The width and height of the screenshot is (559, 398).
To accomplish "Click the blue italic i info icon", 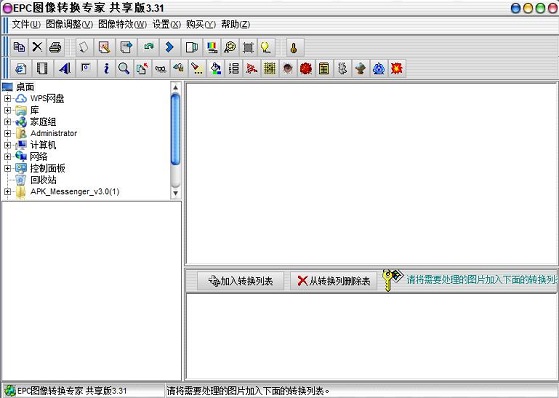I will [106, 68].
